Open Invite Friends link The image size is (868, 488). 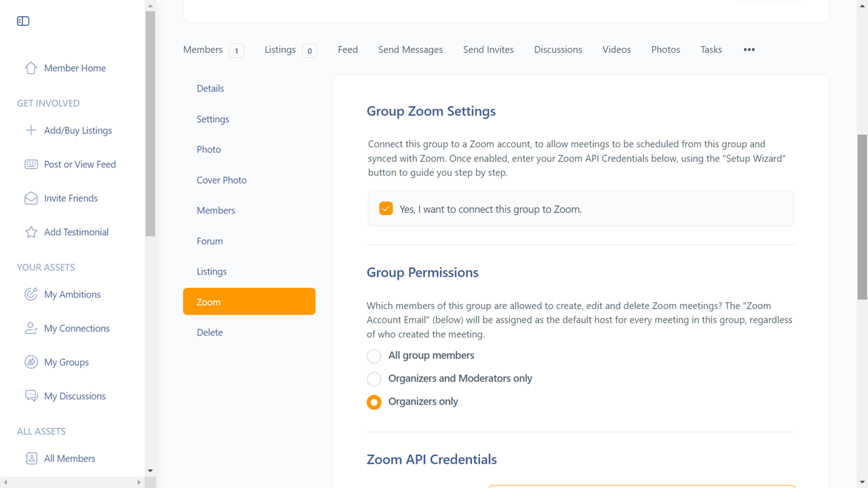point(71,198)
